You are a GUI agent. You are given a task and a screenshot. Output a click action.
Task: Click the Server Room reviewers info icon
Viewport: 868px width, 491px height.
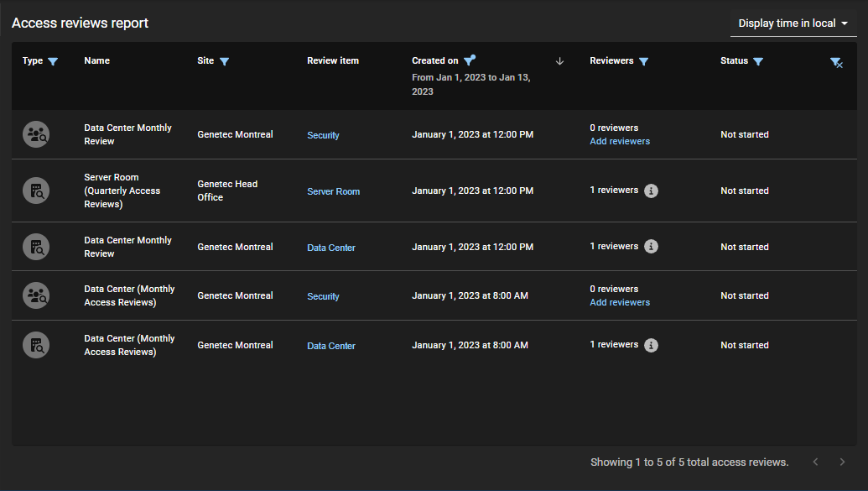tap(651, 191)
